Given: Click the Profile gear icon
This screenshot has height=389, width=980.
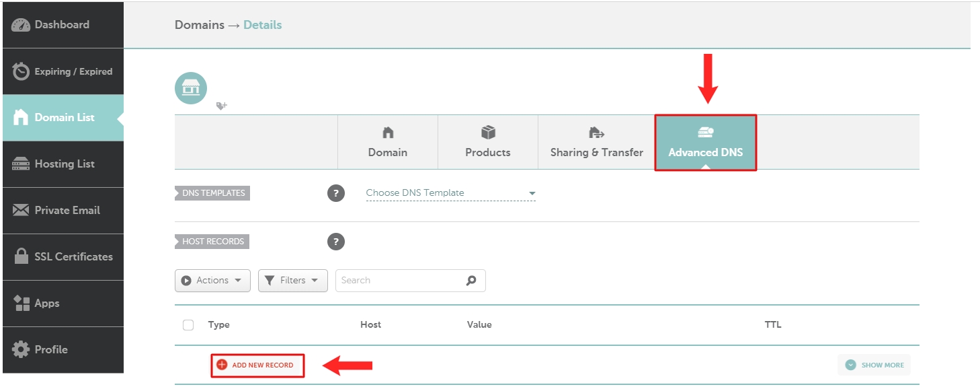Looking at the screenshot, I should 22,350.
